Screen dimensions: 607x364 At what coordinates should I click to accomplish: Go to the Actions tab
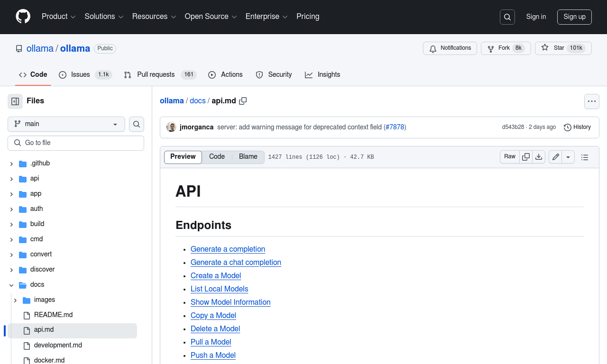[x=225, y=74]
